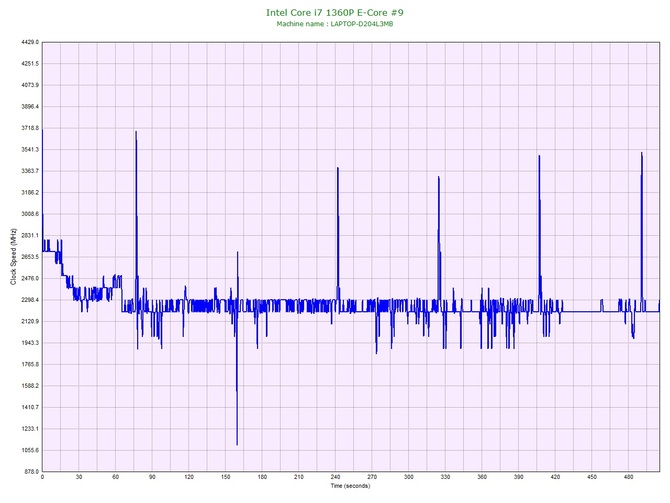
Task: Click the 'Clock Speed (MHz)' axis label
Action: click(13, 256)
